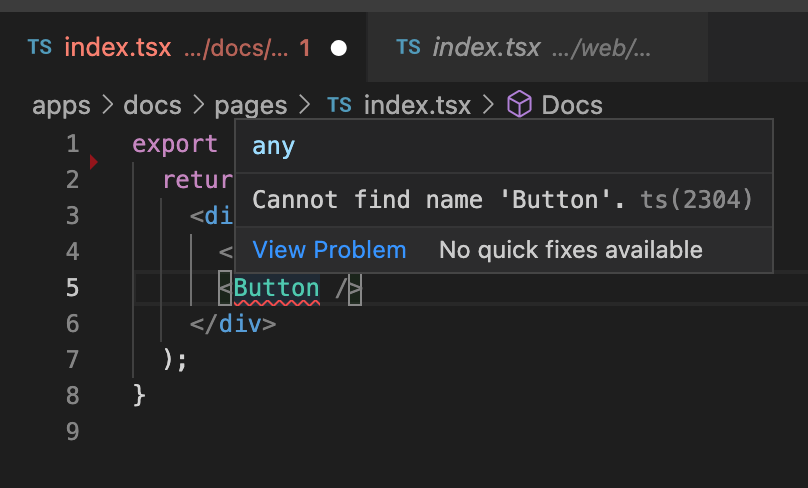Open the web index.tsx tab

point(537,47)
